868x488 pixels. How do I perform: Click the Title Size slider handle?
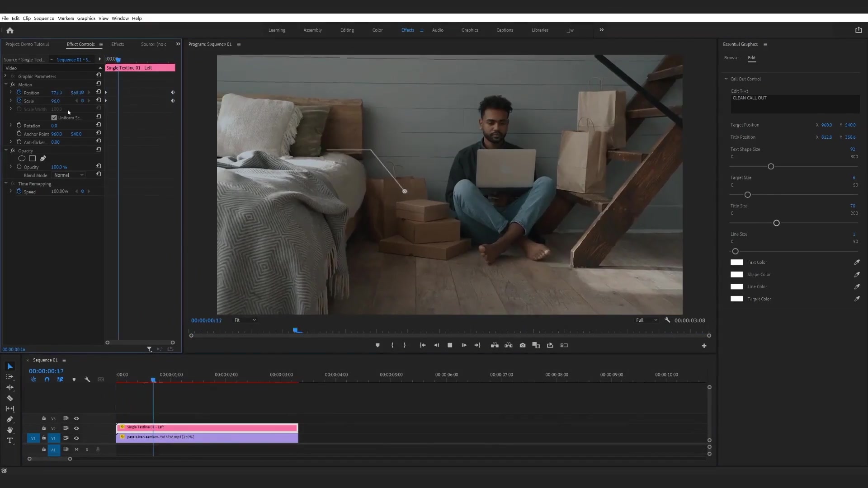click(777, 223)
